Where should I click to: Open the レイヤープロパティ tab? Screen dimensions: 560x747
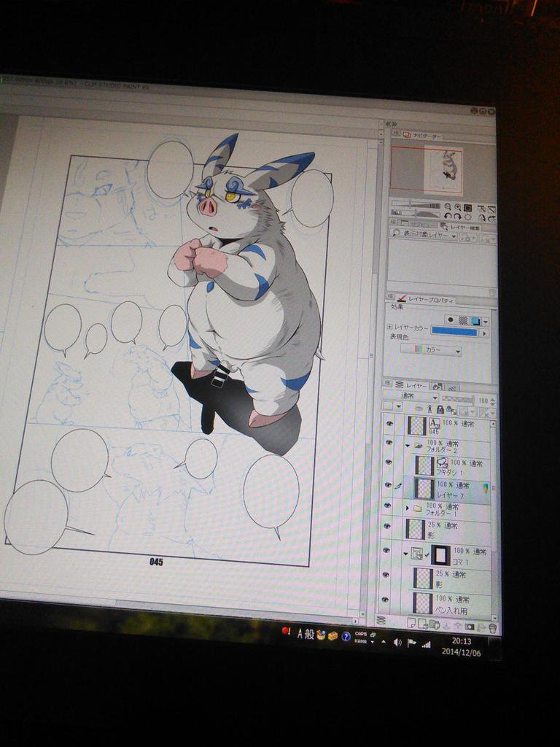(x=426, y=300)
